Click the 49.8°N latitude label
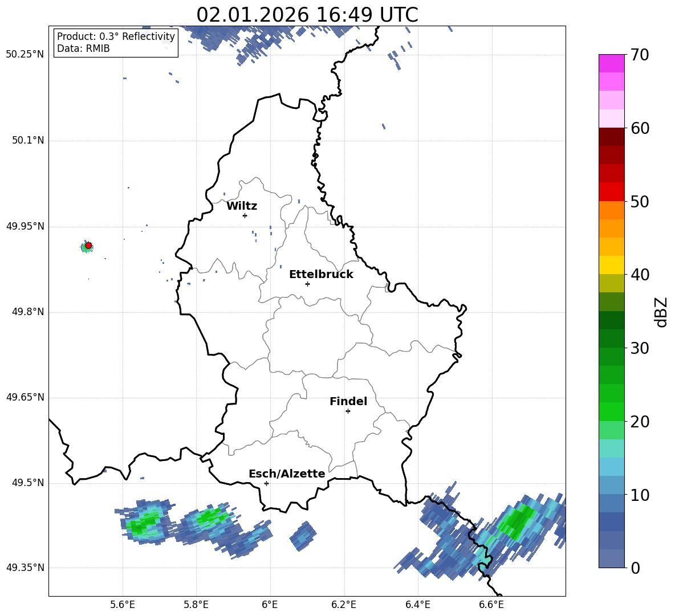The width and height of the screenshot is (675, 616). click(x=28, y=312)
